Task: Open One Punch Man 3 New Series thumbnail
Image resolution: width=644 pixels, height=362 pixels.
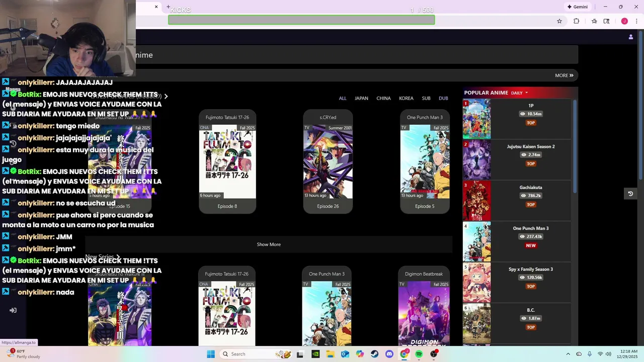Action: pos(327,313)
